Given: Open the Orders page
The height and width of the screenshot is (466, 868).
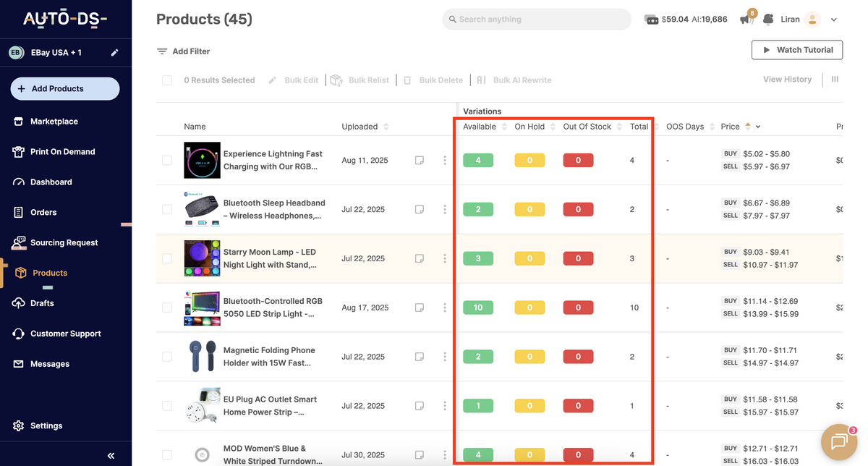Looking at the screenshot, I should point(45,212).
